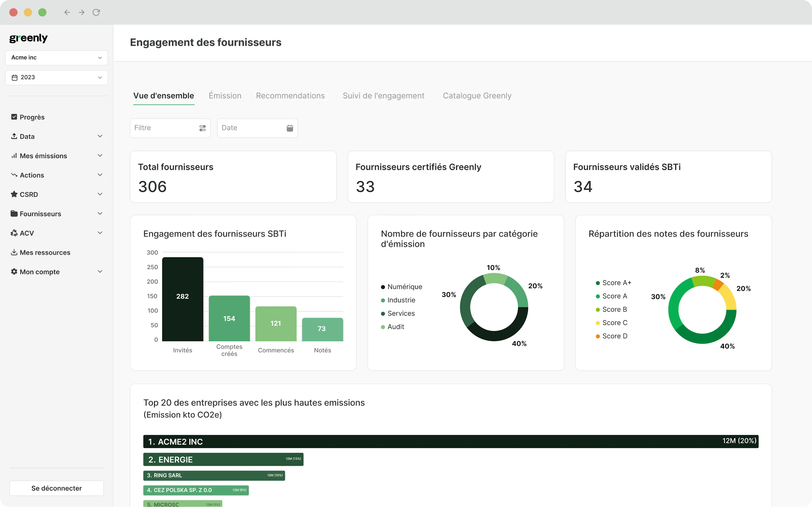The width and height of the screenshot is (812, 507).
Task: Click the Mes émissions bar chart icon
Action: click(x=14, y=156)
